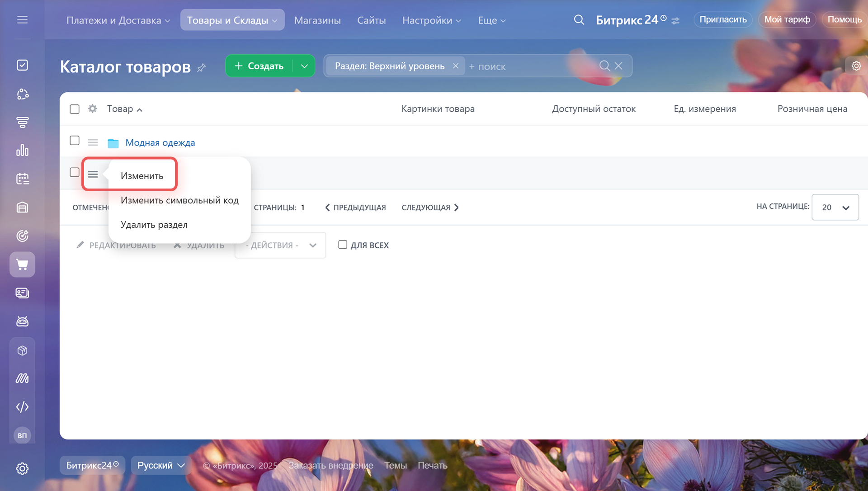Screen dimensions: 868x491
Task: Expand the Настройки menu
Action: point(432,20)
